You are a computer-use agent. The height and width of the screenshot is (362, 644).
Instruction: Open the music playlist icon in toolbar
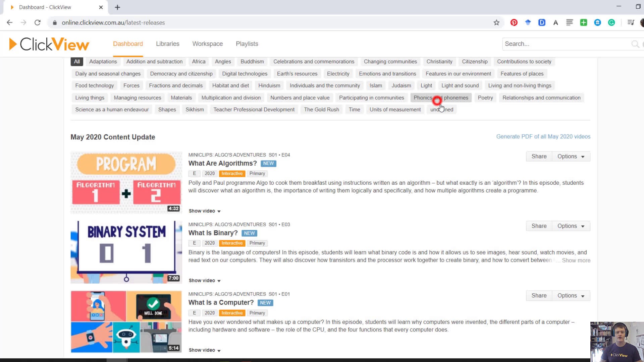(631, 22)
